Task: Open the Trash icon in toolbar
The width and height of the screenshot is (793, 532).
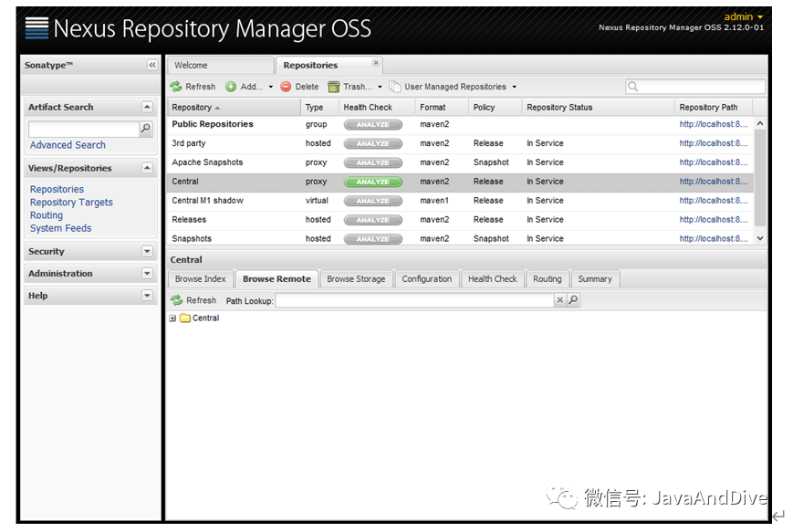Action: coord(333,87)
